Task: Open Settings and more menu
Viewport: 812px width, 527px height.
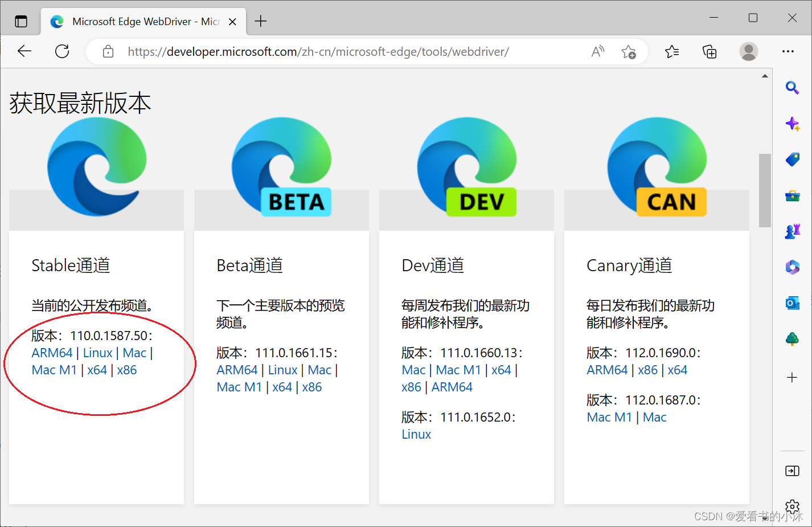Action: [788, 51]
